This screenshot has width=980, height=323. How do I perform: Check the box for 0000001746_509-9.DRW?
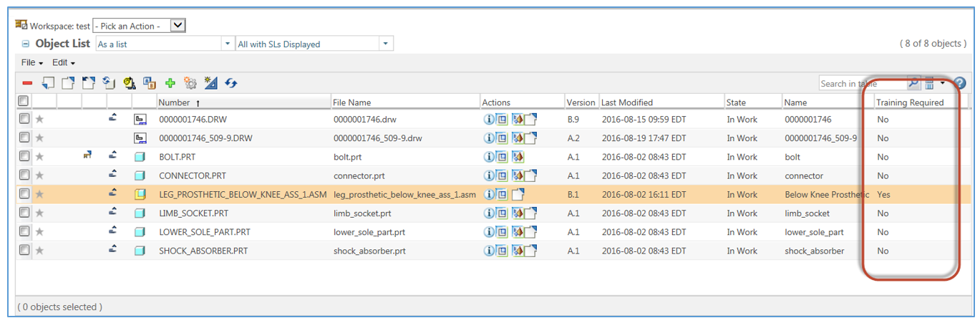24,137
